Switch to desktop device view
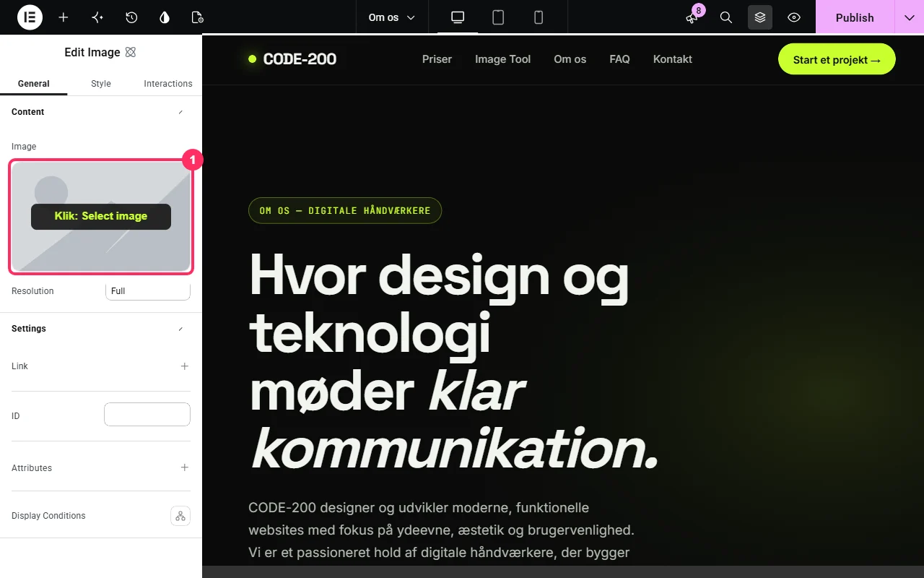Viewport: 924px width, 578px height. click(x=458, y=17)
